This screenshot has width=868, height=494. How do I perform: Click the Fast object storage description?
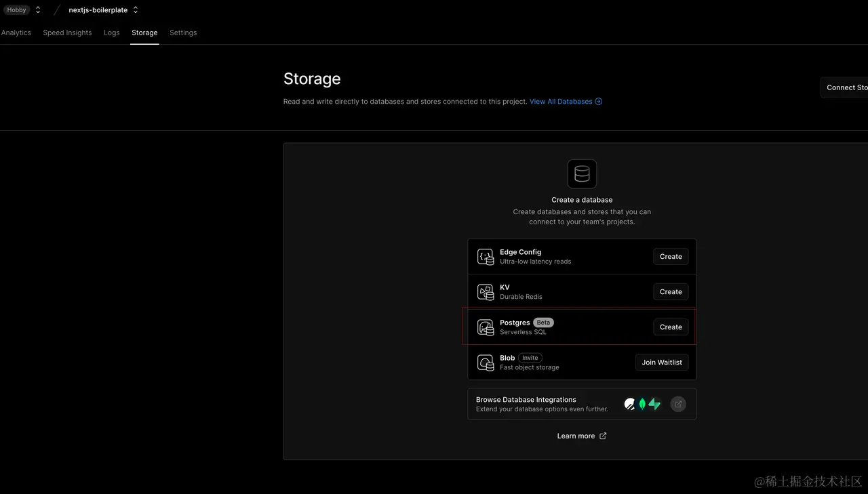tap(530, 367)
